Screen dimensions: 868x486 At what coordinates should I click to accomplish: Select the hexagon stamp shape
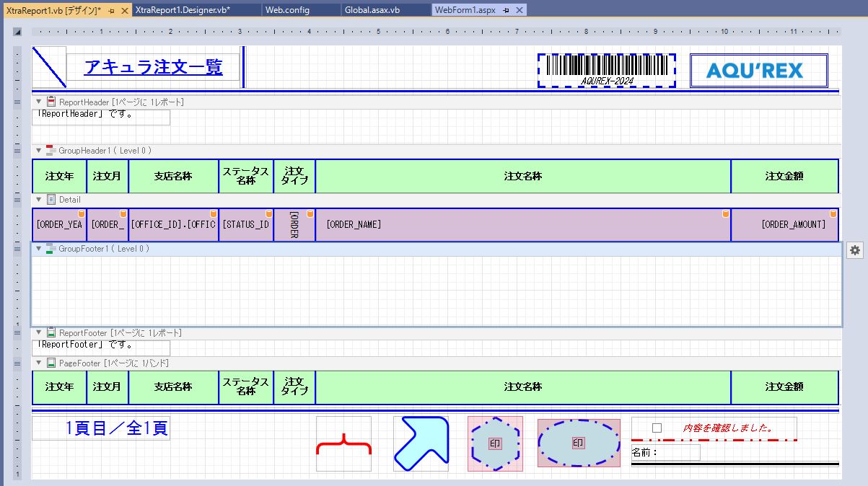click(495, 443)
